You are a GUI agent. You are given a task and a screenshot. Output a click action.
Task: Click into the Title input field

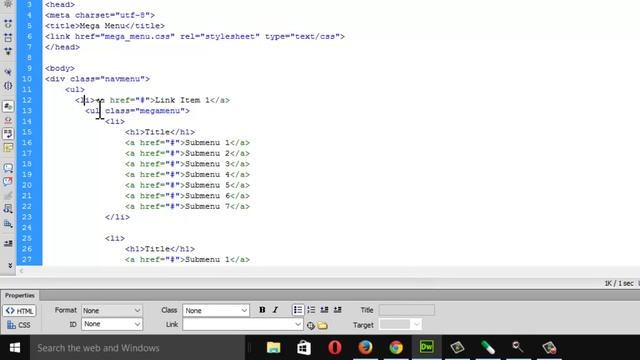coord(407,310)
